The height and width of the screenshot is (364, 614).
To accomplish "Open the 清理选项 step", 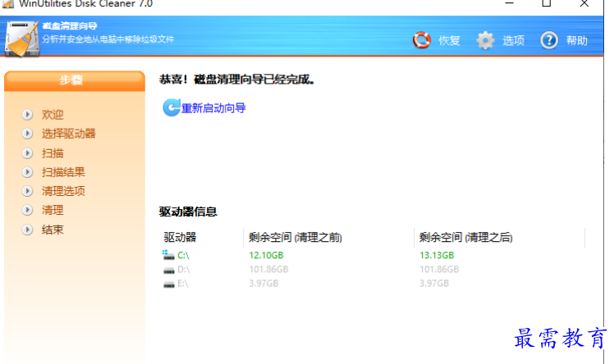I will point(63,191).
